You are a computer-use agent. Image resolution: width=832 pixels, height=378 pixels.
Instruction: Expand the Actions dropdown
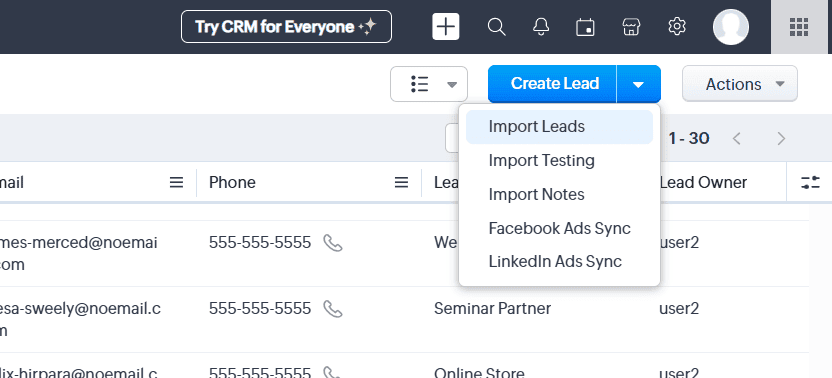coord(740,84)
